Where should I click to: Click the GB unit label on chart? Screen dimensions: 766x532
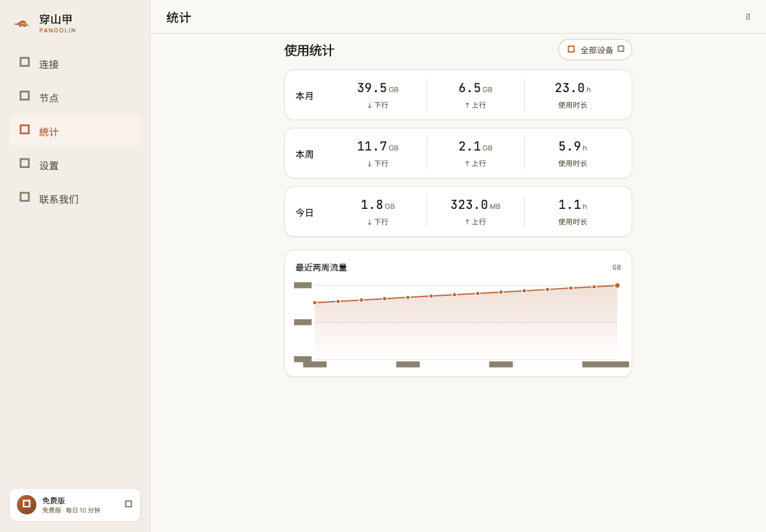(617, 267)
